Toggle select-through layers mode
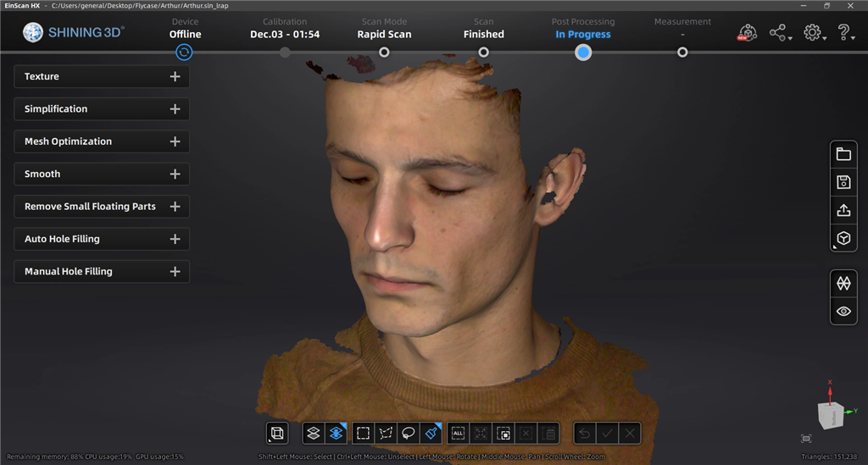The height and width of the screenshot is (465, 868). coord(314,433)
